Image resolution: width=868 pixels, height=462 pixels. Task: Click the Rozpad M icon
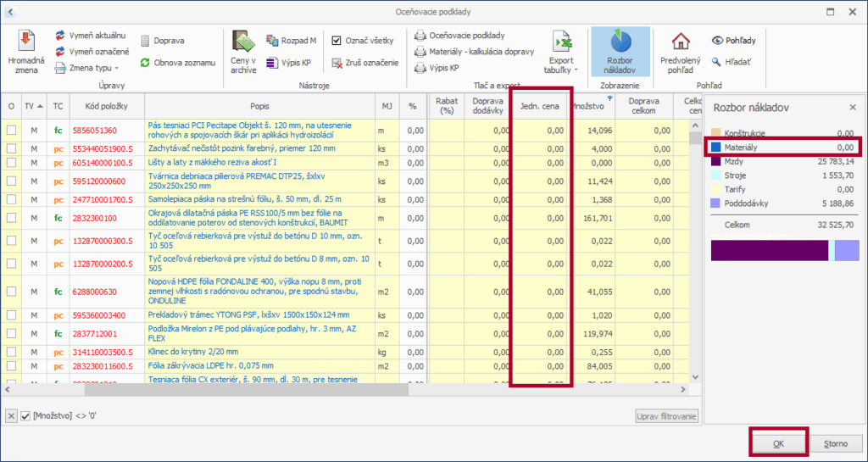(x=272, y=41)
